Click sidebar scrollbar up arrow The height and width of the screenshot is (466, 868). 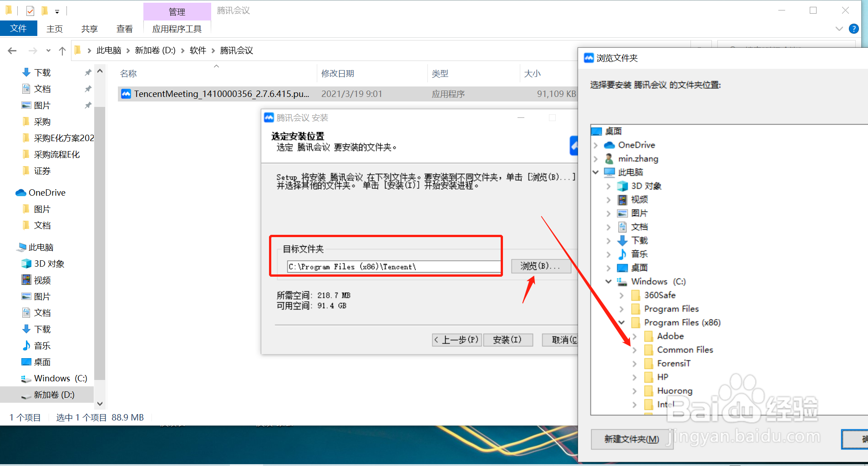(100, 71)
